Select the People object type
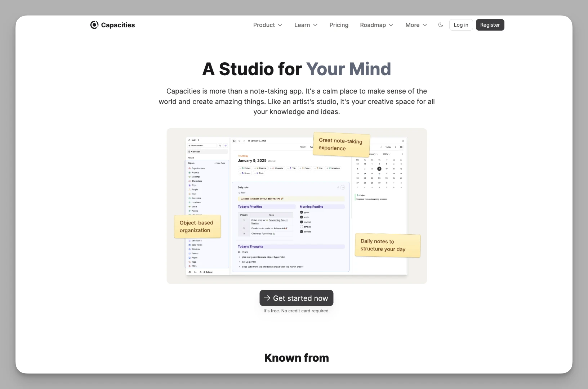Image resolution: width=588 pixels, height=389 pixels. 195,190
